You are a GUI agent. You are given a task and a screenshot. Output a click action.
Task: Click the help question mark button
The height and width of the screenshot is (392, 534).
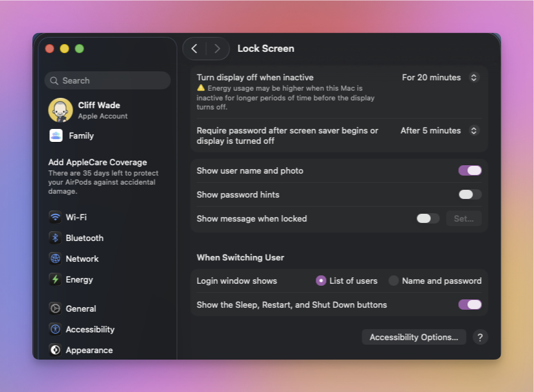(x=480, y=337)
